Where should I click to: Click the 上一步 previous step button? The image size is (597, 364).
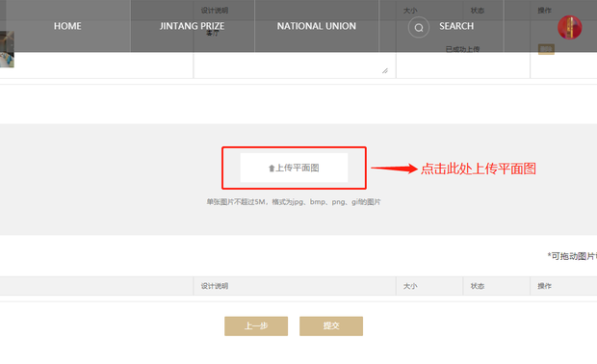pyautogui.click(x=256, y=325)
